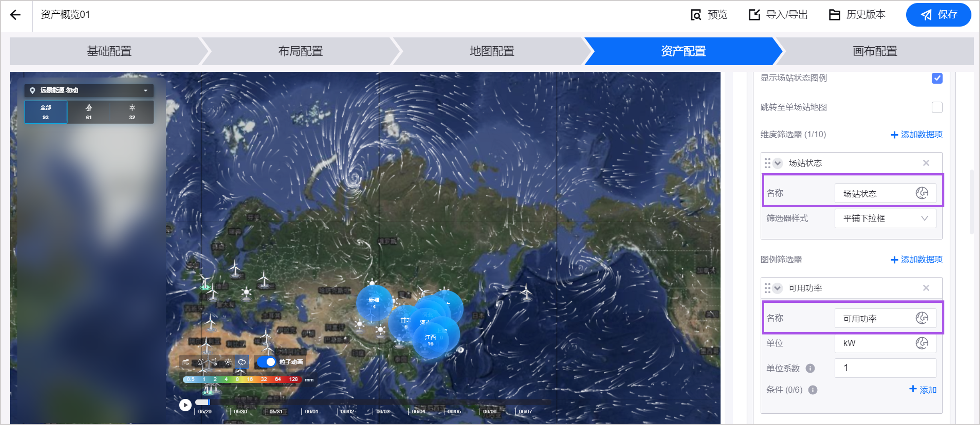The height and width of the screenshot is (425, 980).
Task: Select the humidity droplet layer icon
Action: click(201, 362)
